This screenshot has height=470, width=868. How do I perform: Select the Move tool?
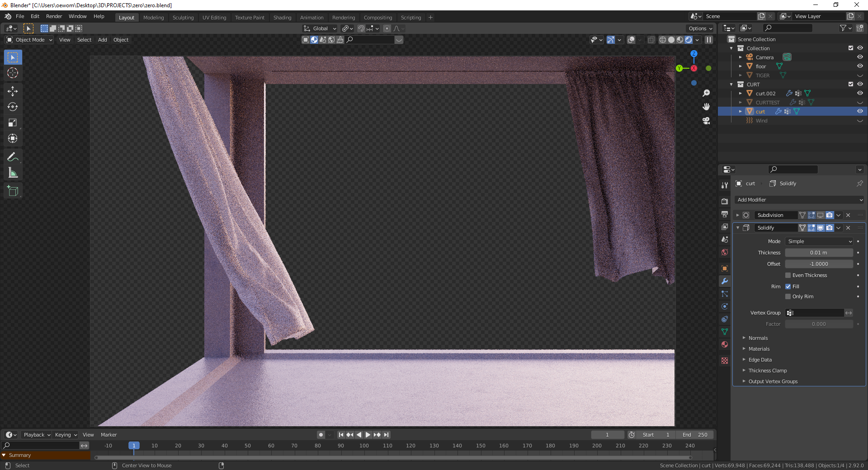pos(13,91)
